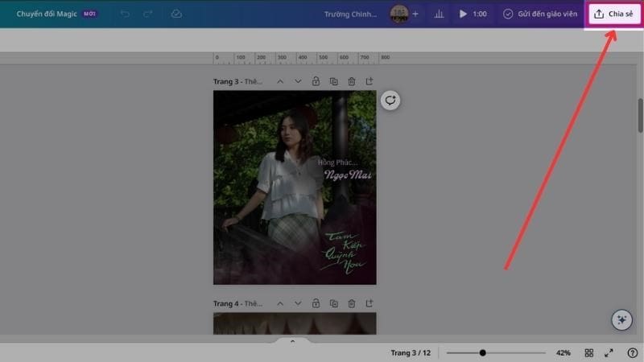Switch to grid view of pages
The height and width of the screenshot is (362, 644).
[589, 352]
